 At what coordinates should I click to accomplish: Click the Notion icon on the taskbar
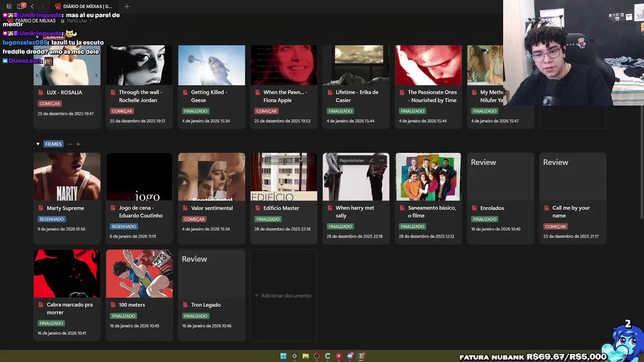tap(361, 356)
